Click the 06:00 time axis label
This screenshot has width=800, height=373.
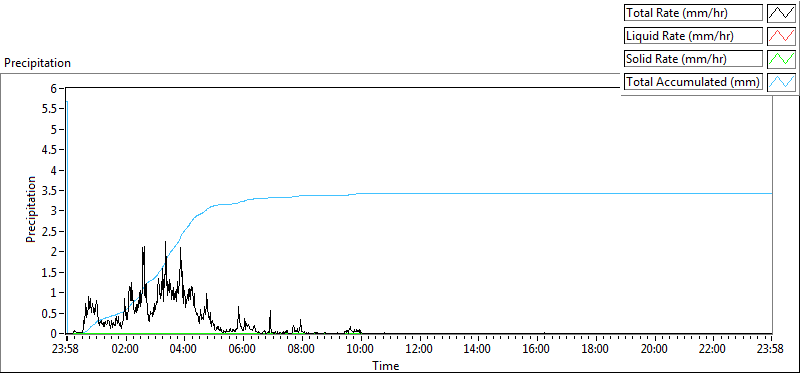click(243, 350)
